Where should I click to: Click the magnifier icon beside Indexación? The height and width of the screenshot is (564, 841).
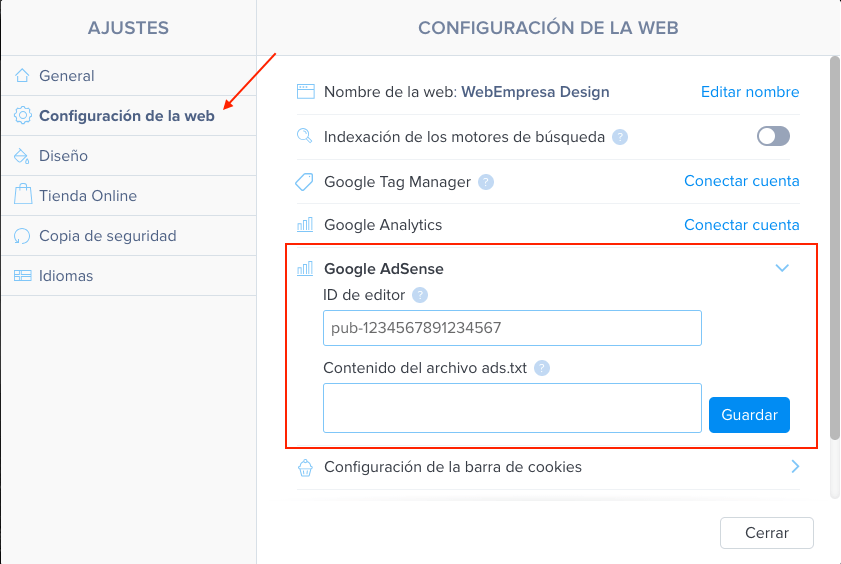[x=304, y=135]
